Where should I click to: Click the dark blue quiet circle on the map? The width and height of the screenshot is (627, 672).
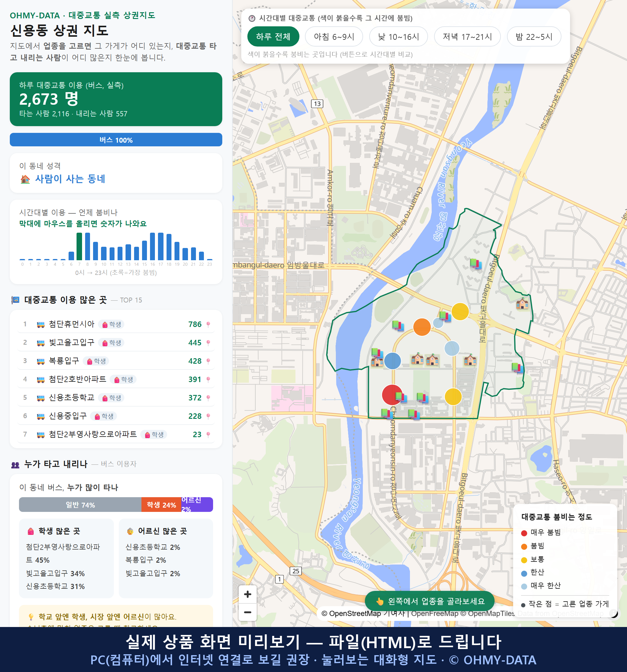tap(392, 361)
